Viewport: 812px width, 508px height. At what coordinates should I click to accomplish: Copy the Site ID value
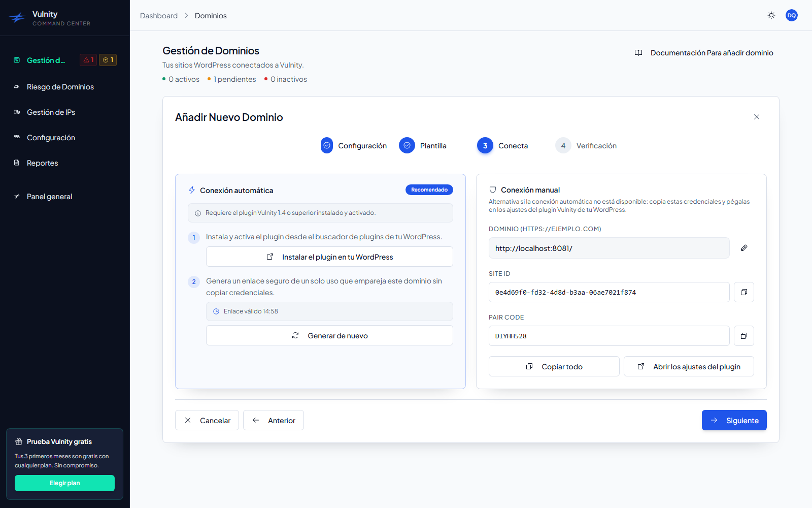[744, 292]
